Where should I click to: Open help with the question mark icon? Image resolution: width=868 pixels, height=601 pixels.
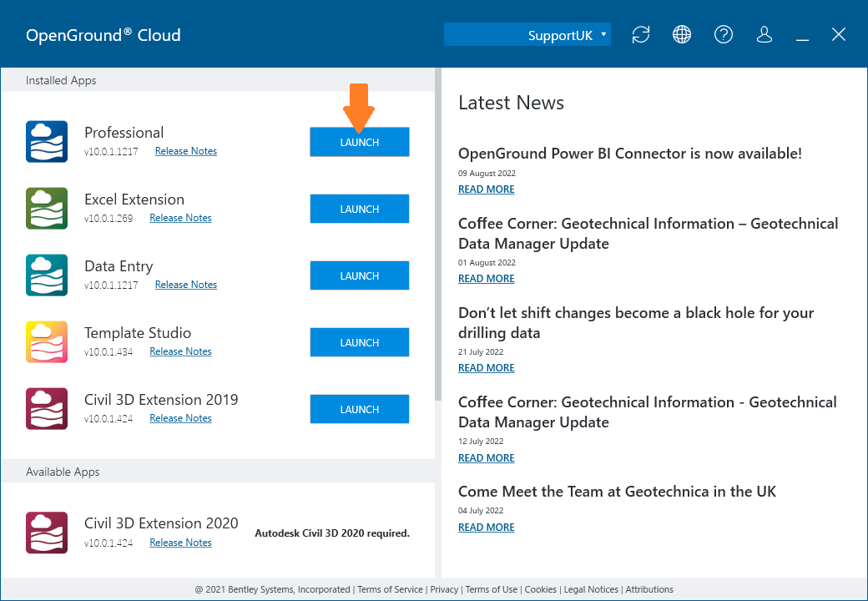723,35
